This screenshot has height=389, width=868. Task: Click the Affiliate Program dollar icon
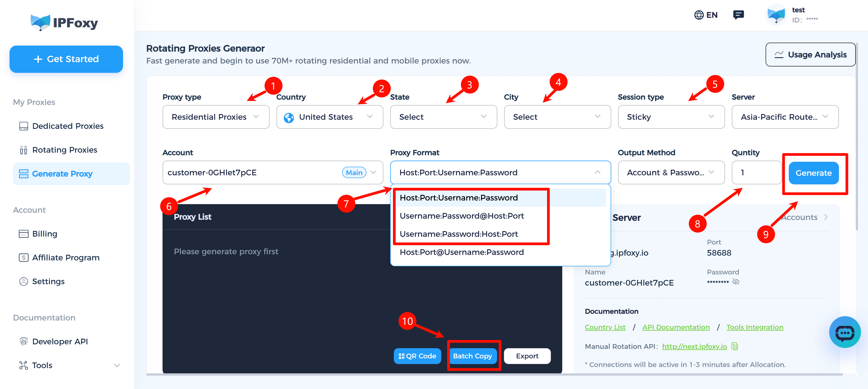24,258
